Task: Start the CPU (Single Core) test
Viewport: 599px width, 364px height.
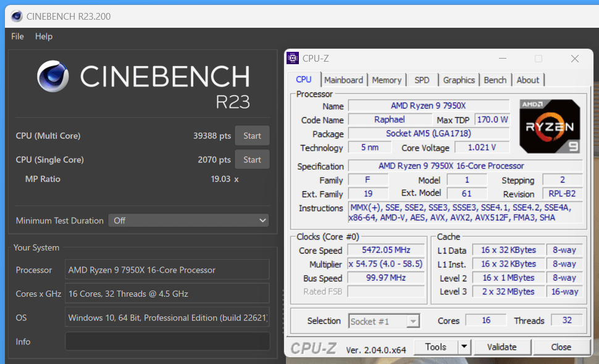Action: coord(252,160)
